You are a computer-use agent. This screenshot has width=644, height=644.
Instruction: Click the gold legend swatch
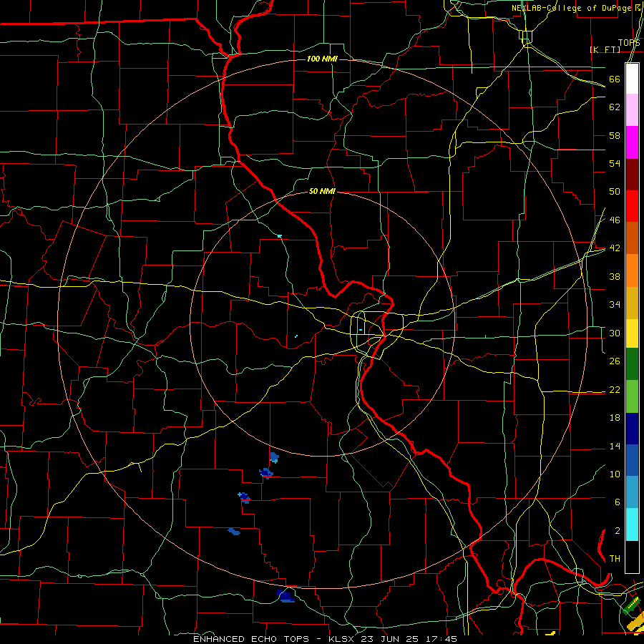coord(632,303)
